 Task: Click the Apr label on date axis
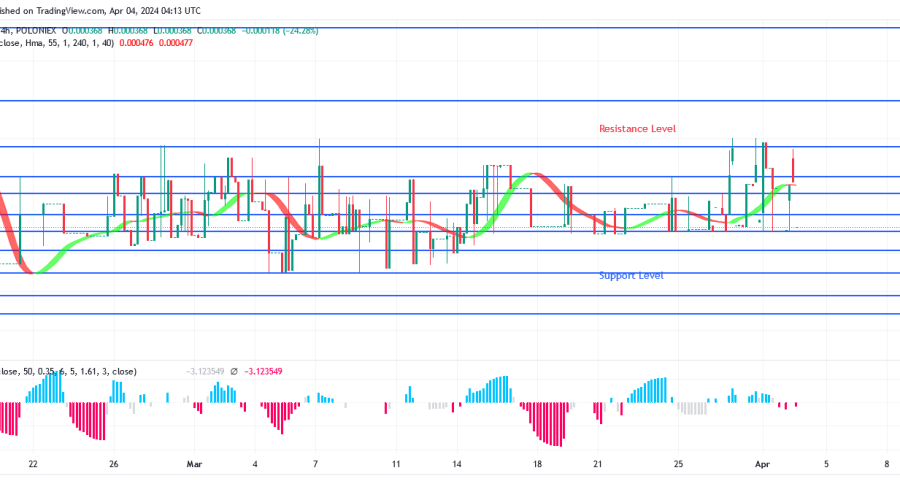click(761, 464)
